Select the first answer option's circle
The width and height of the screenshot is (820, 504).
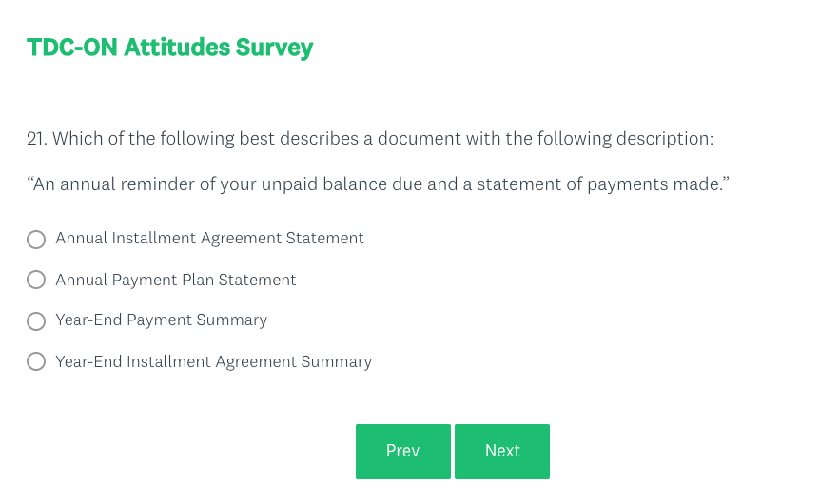click(x=36, y=240)
